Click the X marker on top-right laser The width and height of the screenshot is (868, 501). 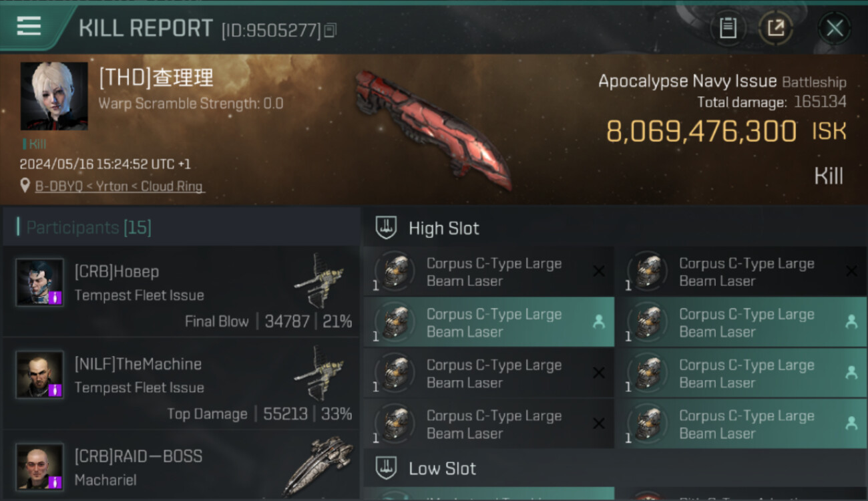coord(851,271)
